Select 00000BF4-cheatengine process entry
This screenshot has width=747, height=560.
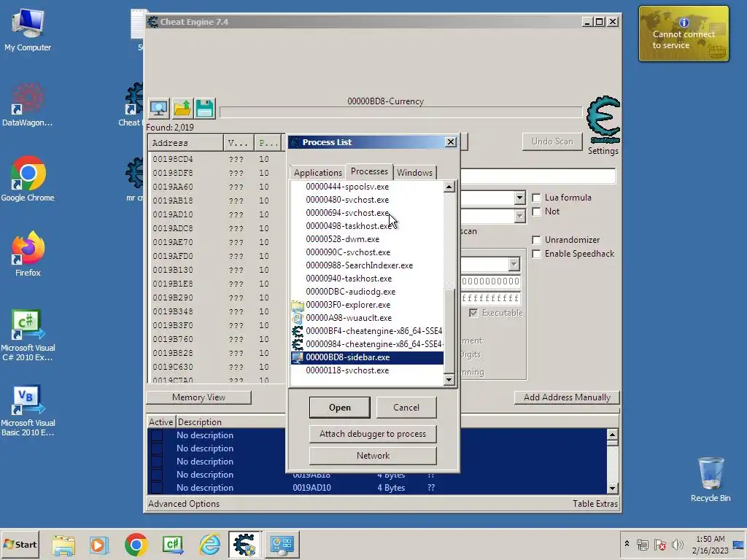coord(368,331)
